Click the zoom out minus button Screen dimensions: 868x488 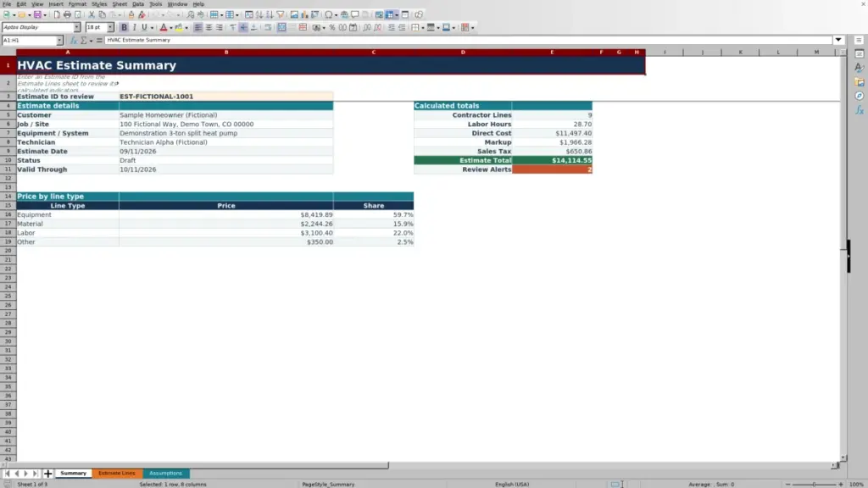pyautogui.click(x=788, y=485)
